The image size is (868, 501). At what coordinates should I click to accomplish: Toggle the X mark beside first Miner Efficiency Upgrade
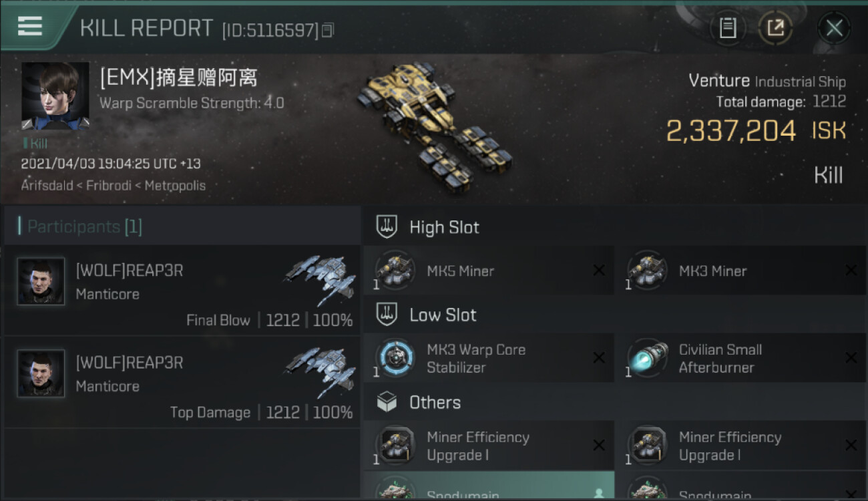click(599, 446)
